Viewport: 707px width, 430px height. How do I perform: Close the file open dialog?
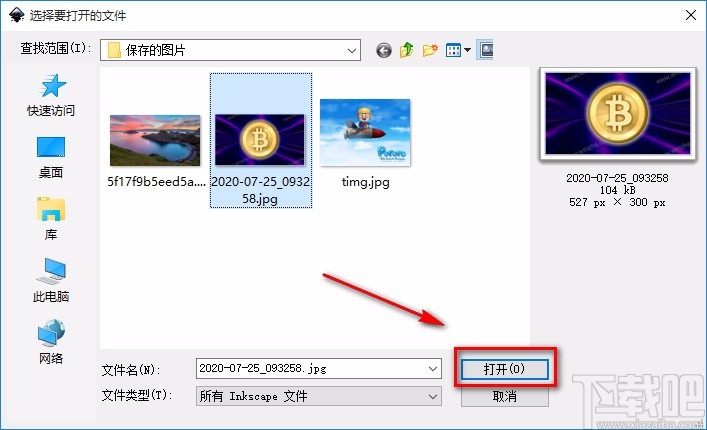(690, 15)
